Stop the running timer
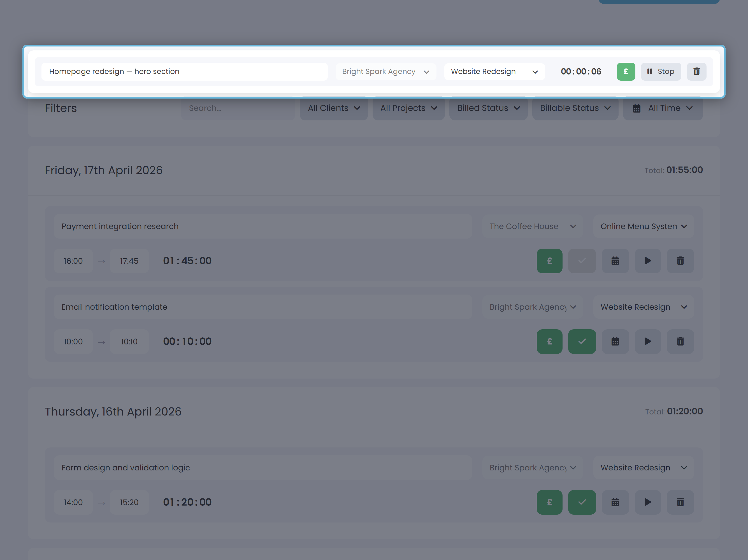The image size is (748, 560). [x=661, y=71]
